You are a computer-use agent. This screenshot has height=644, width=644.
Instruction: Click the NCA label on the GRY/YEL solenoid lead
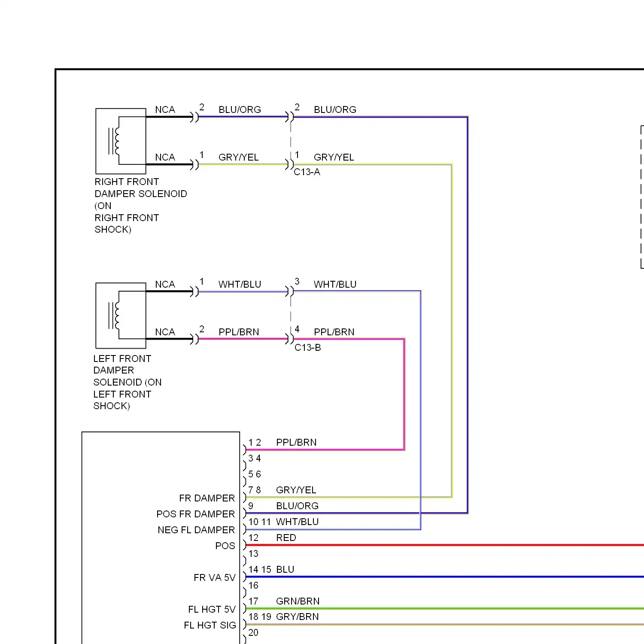165,157
